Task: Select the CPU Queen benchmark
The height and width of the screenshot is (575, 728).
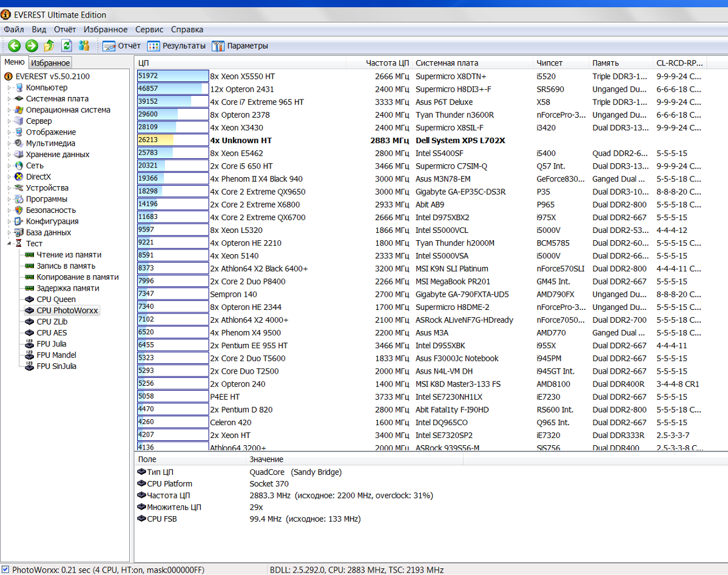Action: coord(56,299)
